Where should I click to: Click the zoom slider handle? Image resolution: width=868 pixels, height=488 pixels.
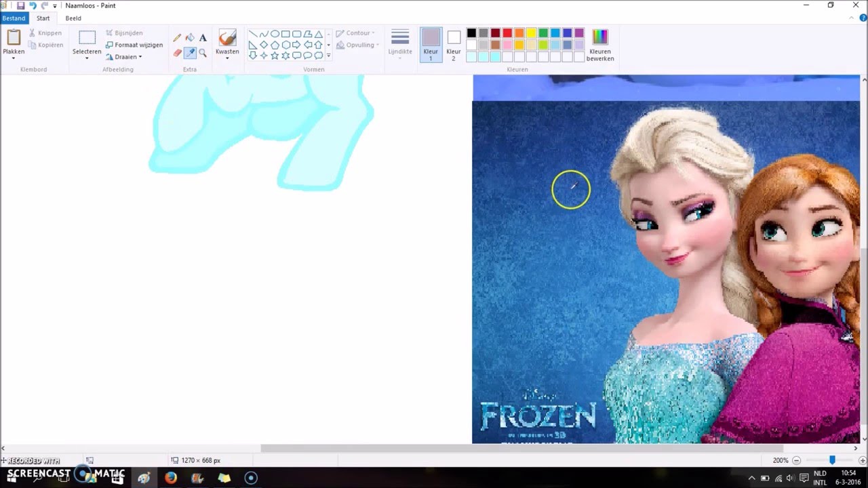832,460
